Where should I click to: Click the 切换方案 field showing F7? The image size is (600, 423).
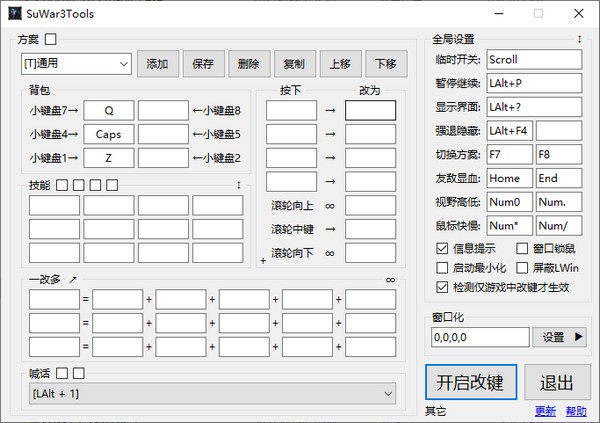tap(509, 155)
